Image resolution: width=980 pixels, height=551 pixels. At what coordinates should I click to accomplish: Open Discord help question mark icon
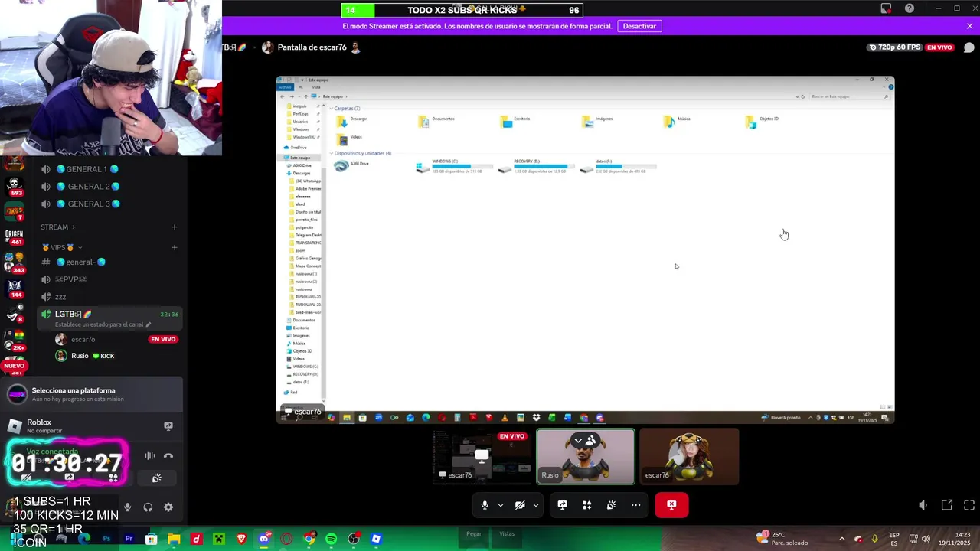910,8
